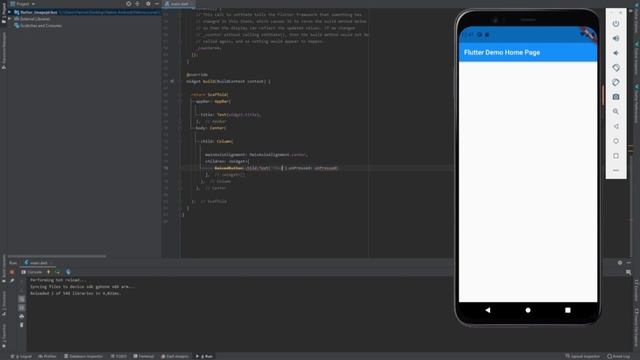Click the overview square in emulator sidebar

tap(616, 156)
